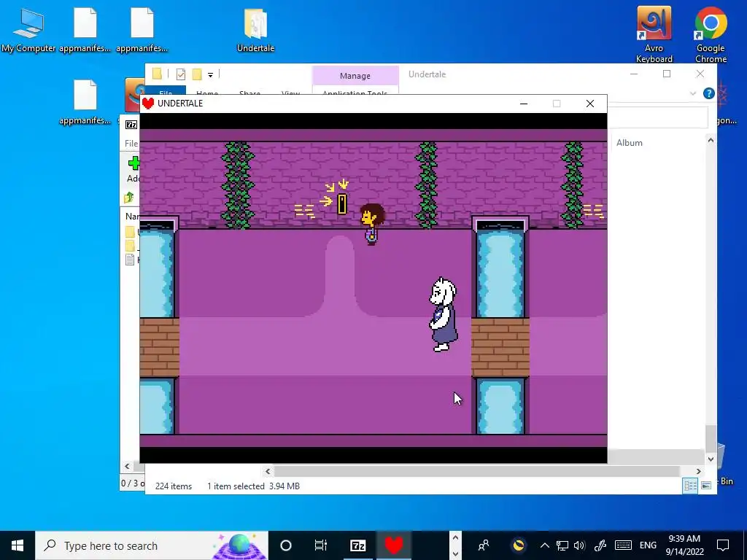Launch Avro Keyboard desktop shortcut
747x560 pixels.
654,34
